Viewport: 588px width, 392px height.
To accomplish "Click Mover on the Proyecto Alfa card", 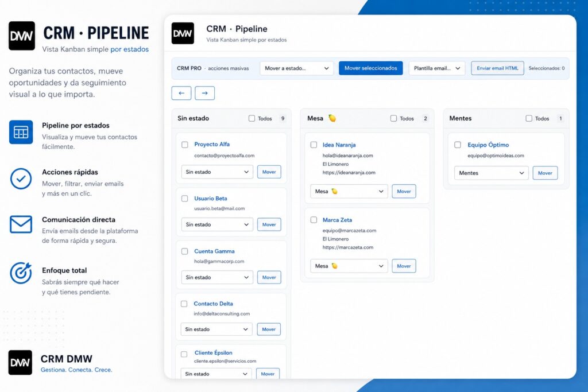I will 269,172.
